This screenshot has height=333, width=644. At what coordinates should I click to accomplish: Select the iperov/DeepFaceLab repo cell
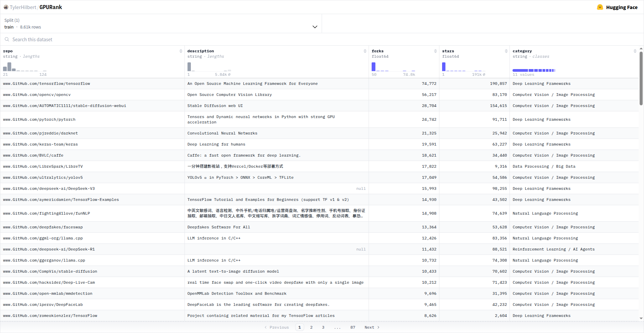[x=92, y=304]
